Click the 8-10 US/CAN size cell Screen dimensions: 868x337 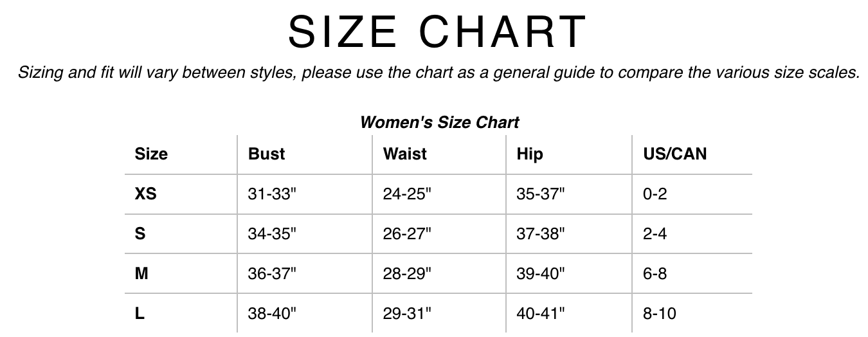[x=659, y=313]
